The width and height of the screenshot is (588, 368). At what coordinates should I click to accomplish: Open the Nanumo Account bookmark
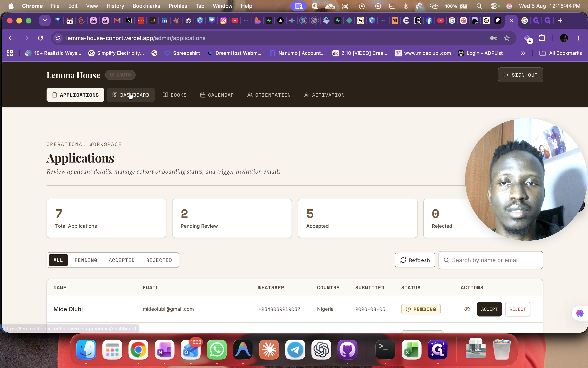[x=297, y=53]
